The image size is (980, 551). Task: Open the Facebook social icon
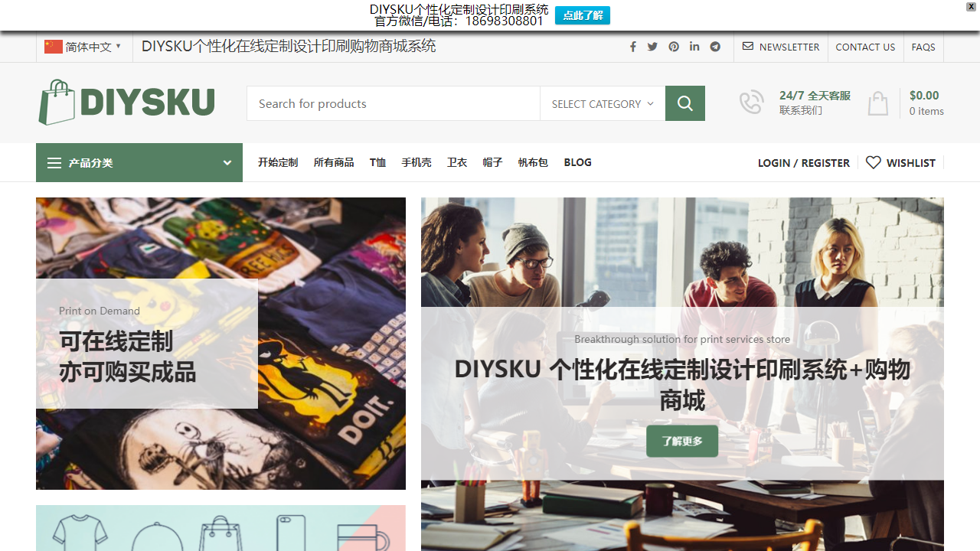click(x=633, y=47)
